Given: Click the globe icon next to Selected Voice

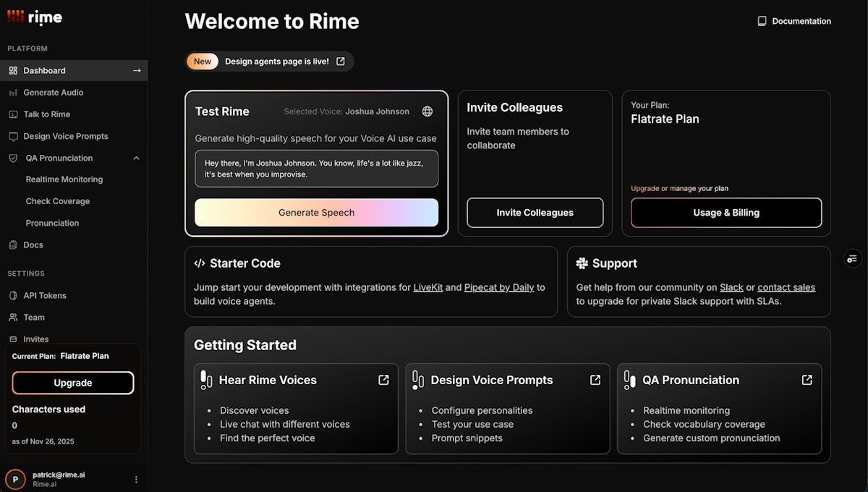Looking at the screenshot, I should 427,111.
